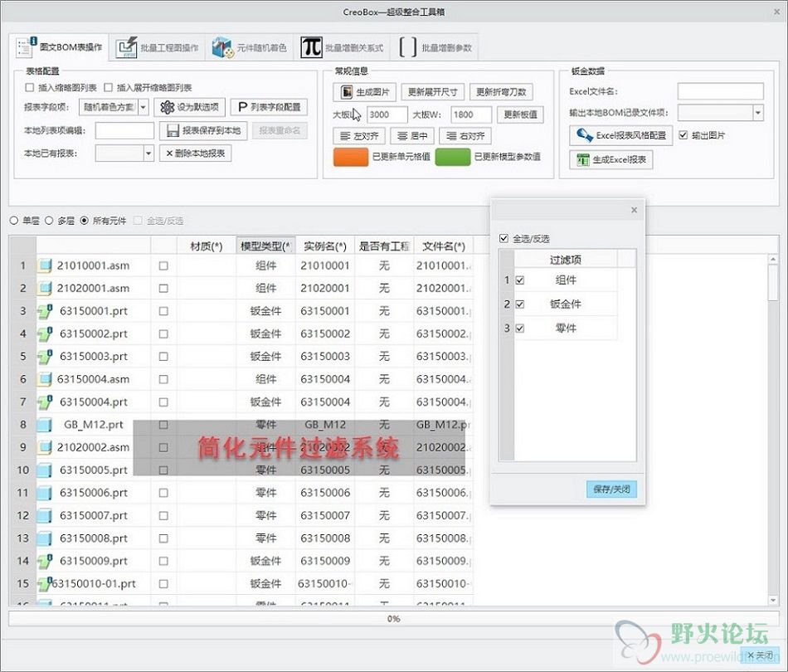This screenshot has width=788, height=672.
Task: Click the sheet metal icon of 63150001.prt
Action: point(45,311)
